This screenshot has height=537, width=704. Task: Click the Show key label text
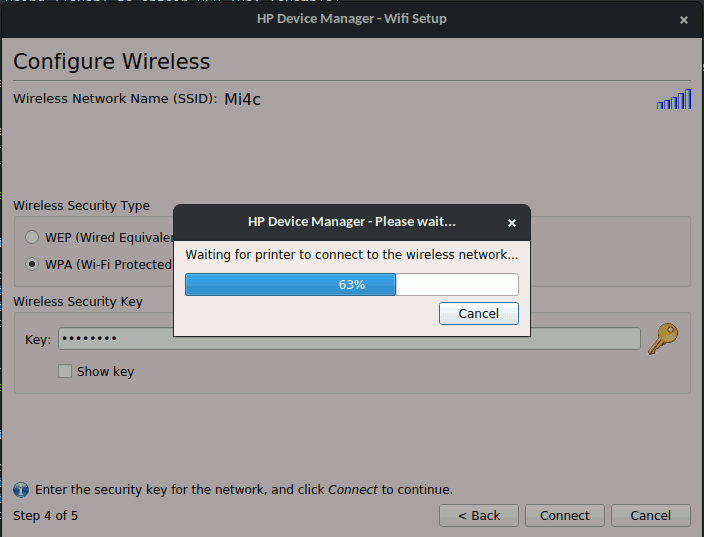point(105,372)
